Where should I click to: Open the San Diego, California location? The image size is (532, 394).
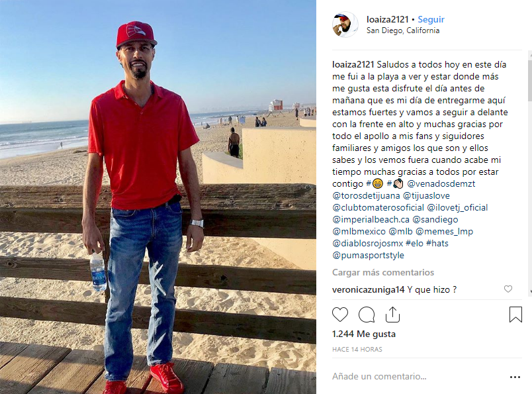[403, 30]
